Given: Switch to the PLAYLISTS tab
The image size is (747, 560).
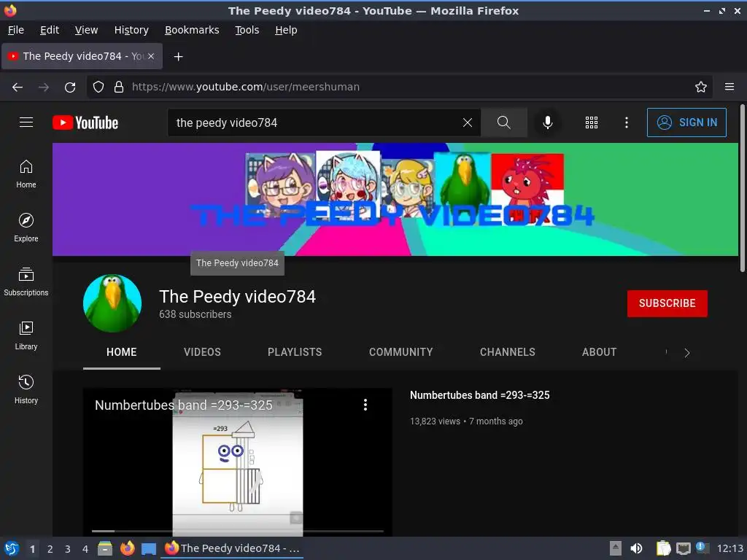Looking at the screenshot, I should pos(295,352).
